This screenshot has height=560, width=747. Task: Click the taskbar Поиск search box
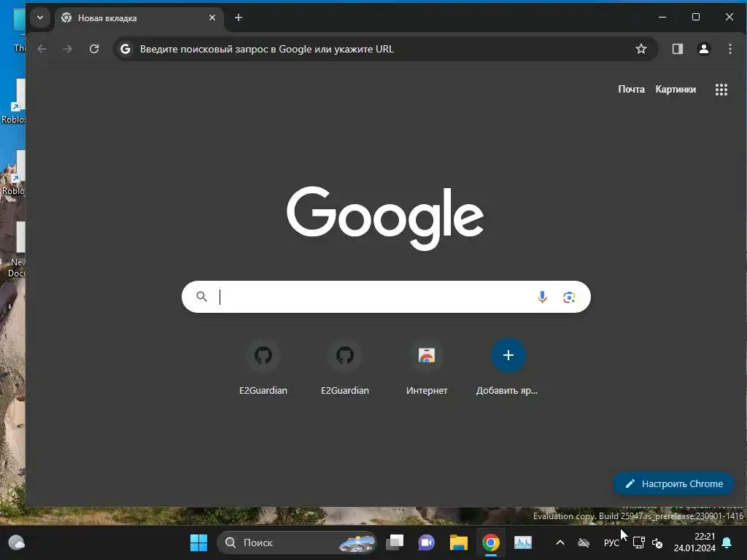coord(296,542)
